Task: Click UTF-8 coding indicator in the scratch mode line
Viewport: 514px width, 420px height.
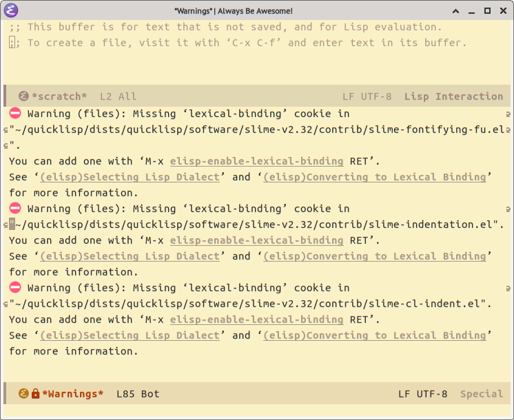Action: coord(376,96)
